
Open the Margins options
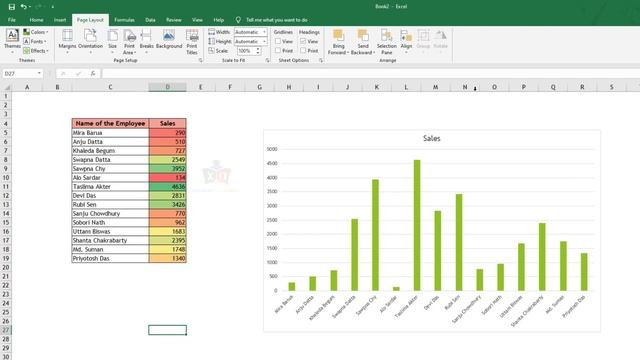(67, 42)
